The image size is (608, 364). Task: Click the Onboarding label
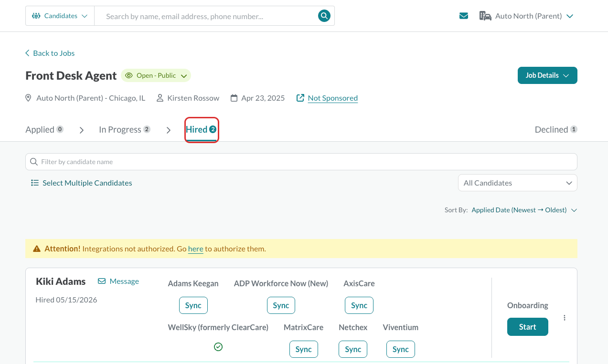[x=528, y=305]
